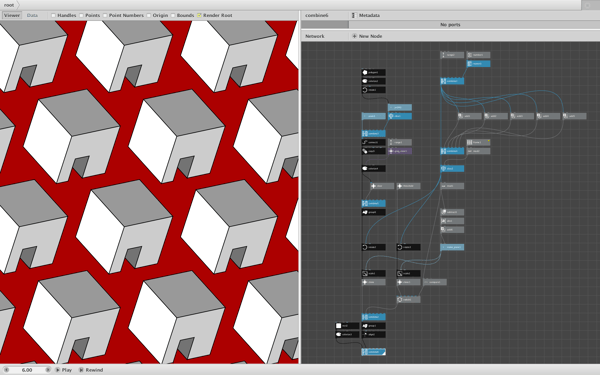Rewind the animation
Viewport: 600px width, 375px height.
[91, 370]
